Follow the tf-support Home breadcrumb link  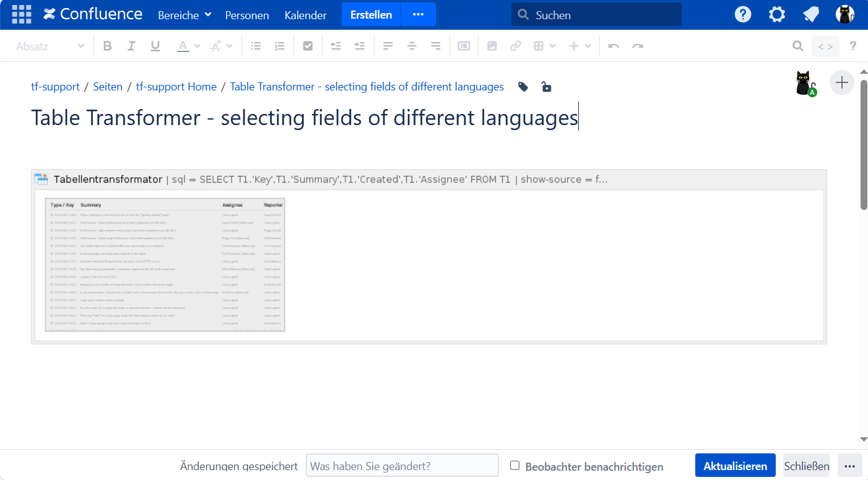click(x=176, y=87)
